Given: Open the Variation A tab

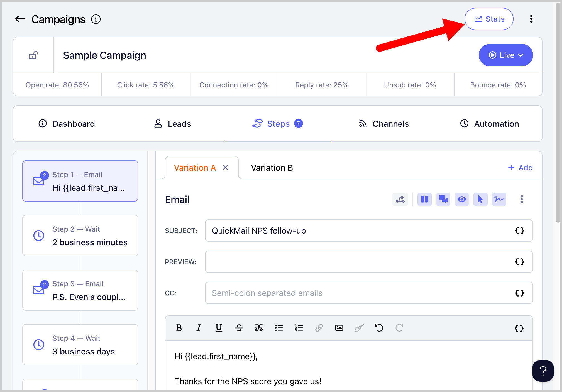Looking at the screenshot, I should [195, 168].
